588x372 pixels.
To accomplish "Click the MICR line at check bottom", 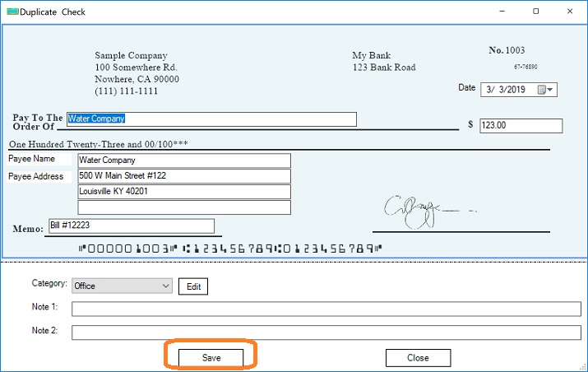I will [230, 249].
